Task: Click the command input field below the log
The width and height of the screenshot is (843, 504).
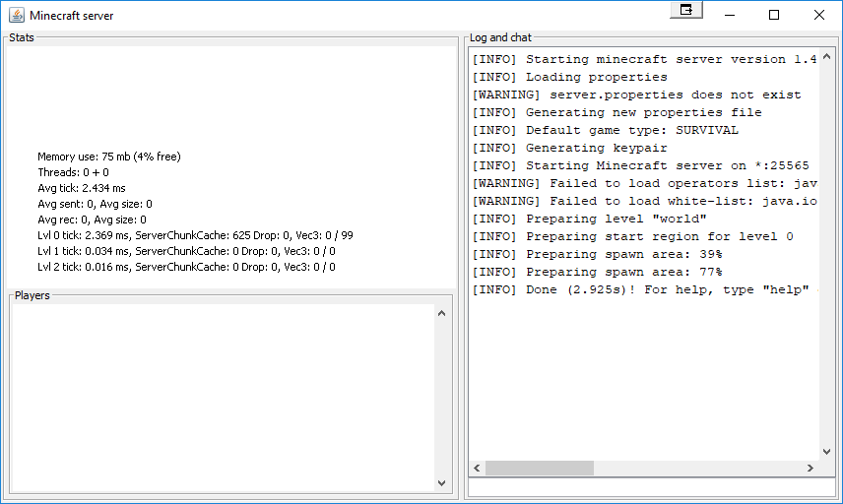Action: pyautogui.click(x=652, y=487)
